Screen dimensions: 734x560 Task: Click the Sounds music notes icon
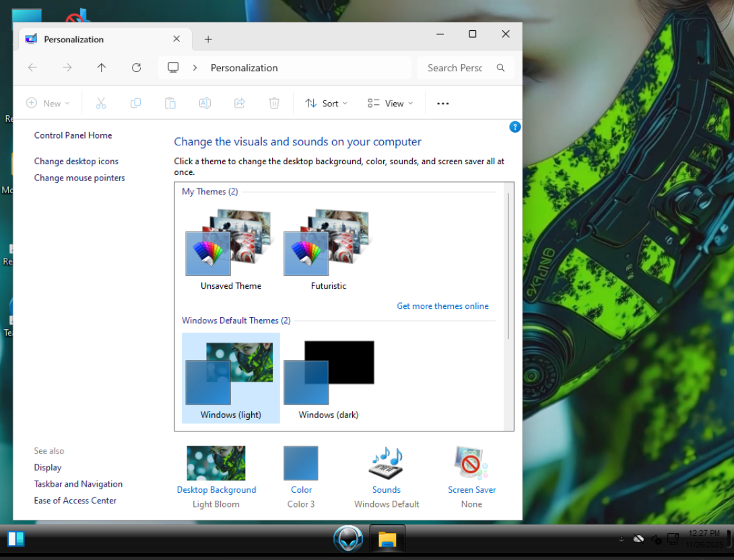386,463
